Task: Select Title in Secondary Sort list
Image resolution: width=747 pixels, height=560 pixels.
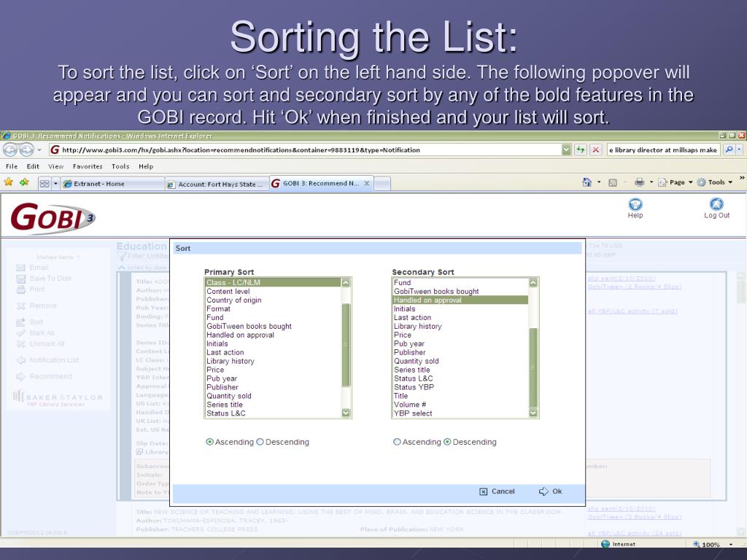Action: click(460, 396)
